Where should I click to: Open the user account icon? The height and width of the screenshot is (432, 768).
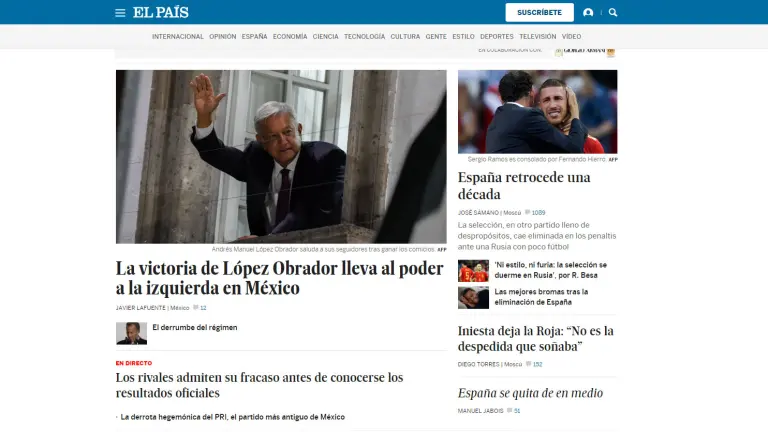point(588,13)
